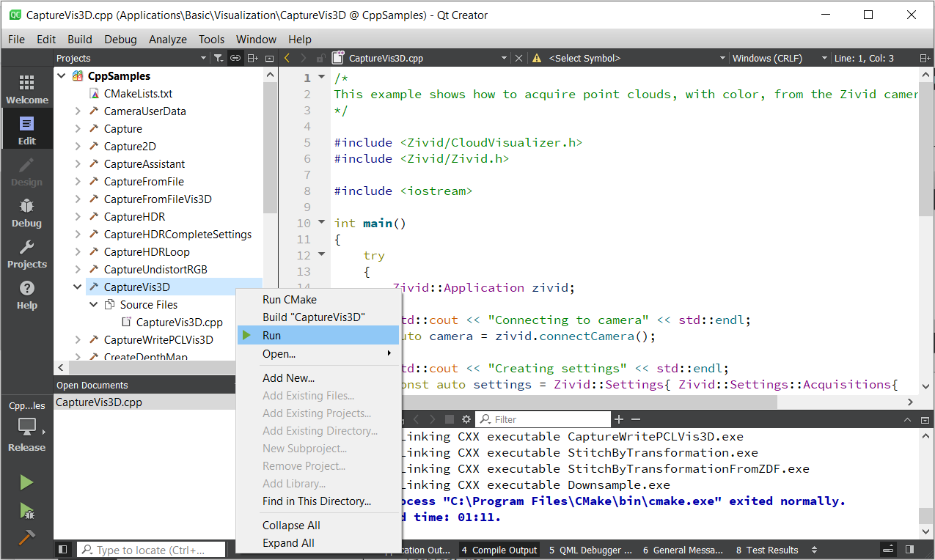Viewport: 935px width, 560px height.
Task: Select Run from the context menu
Action: pyautogui.click(x=271, y=336)
